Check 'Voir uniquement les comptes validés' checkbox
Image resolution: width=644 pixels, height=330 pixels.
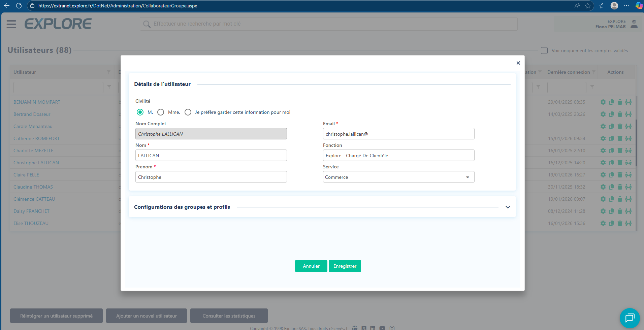pos(544,51)
